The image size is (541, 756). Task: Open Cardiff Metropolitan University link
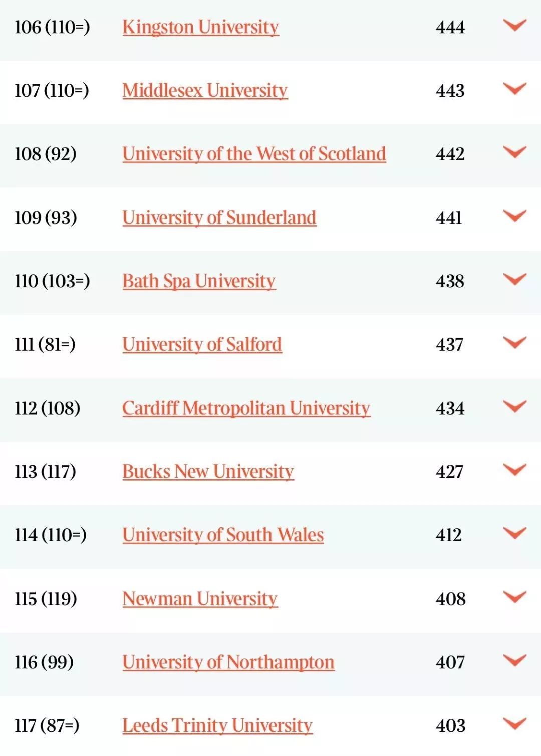point(246,408)
